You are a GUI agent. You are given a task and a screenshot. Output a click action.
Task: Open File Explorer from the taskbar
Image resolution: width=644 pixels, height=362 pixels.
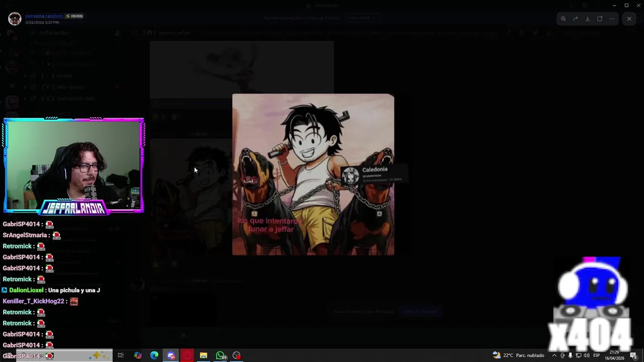(x=203, y=355)
